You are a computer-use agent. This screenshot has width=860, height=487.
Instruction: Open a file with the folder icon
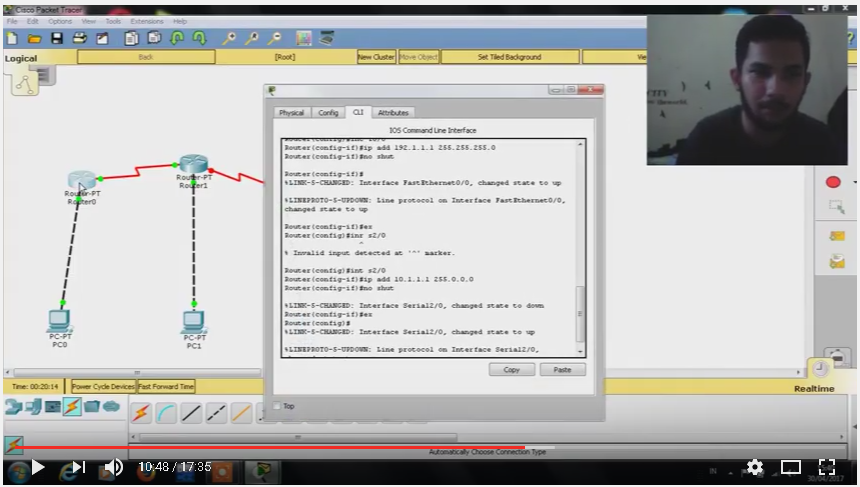pyautogui.click(x=35, y=38)
